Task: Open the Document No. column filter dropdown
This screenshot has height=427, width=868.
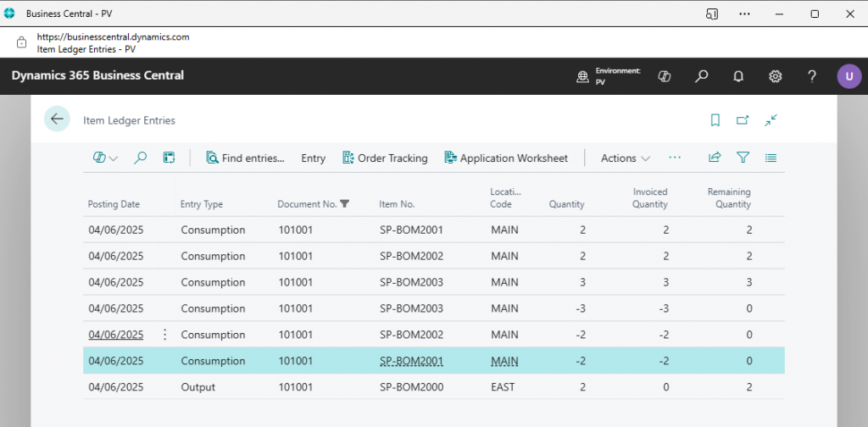Action: pyautogui.click(x=344, y=204)
